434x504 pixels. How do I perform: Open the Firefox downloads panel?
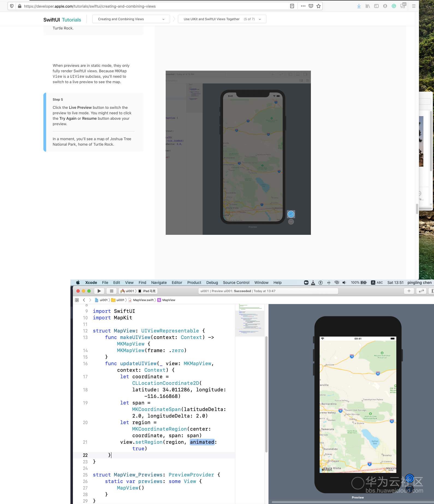coord(359,6)
